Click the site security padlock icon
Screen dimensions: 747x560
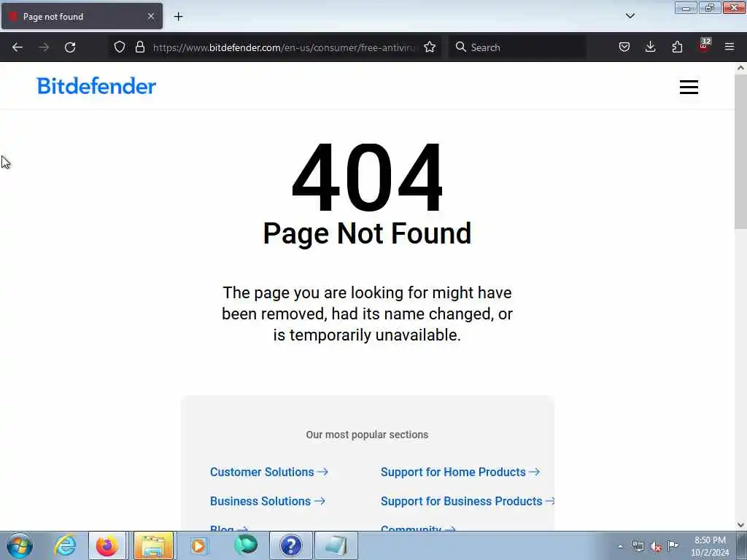(139, 47)
